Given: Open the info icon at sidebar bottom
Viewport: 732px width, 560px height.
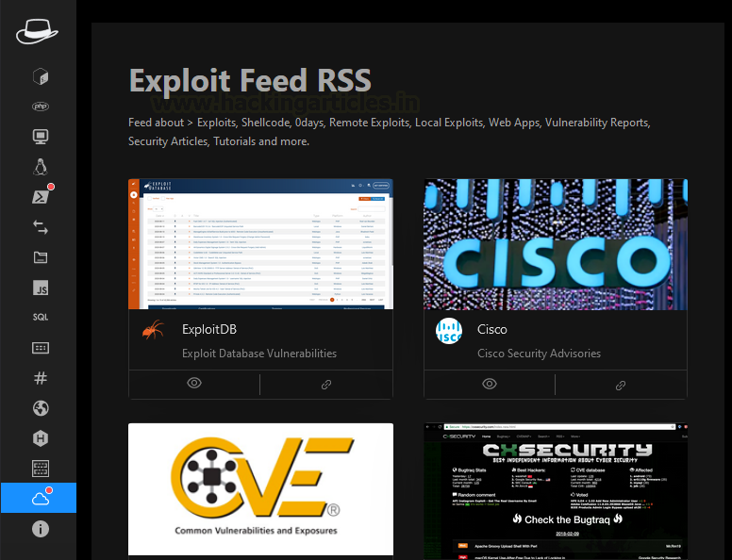Looking at the screenshot, I should [x=41, y=529].
